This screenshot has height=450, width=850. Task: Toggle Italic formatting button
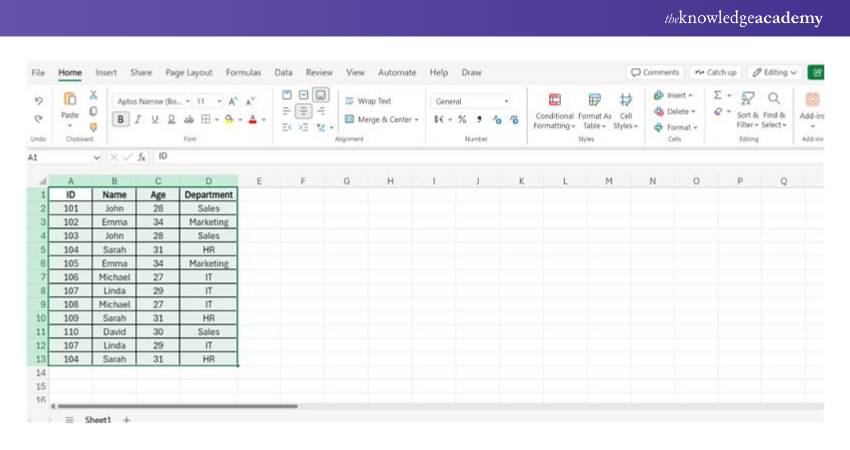point(138,119)
